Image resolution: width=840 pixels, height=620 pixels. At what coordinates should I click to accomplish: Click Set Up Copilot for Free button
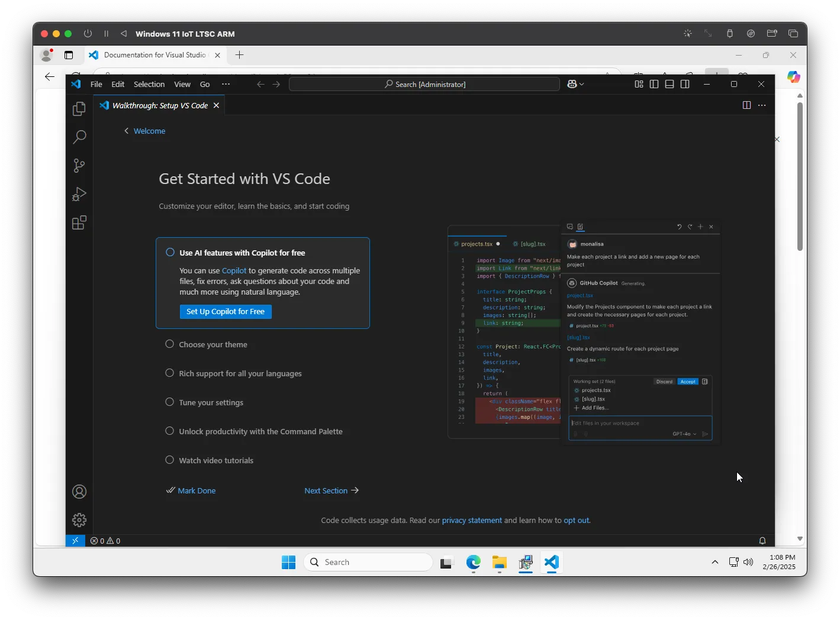click(x=226, y=312)
